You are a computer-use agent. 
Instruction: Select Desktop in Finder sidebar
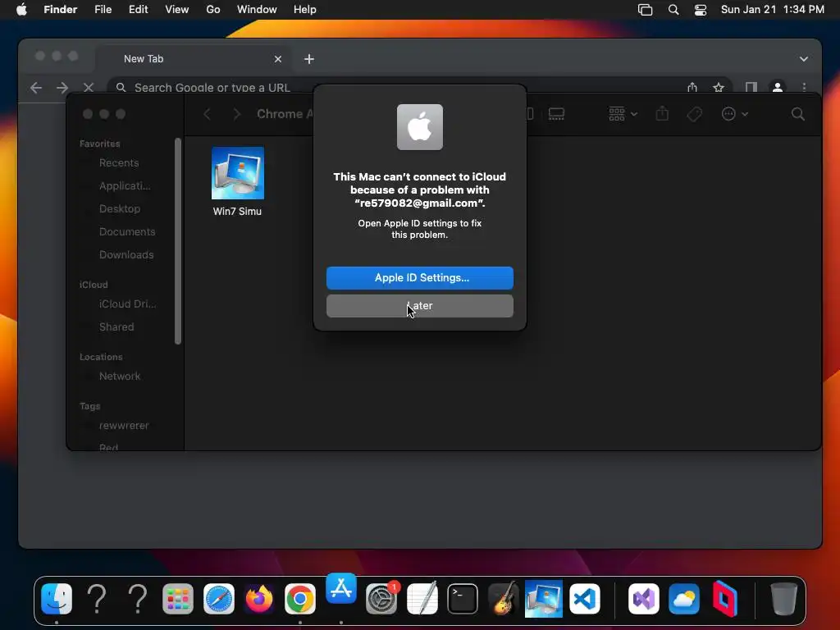120,209
